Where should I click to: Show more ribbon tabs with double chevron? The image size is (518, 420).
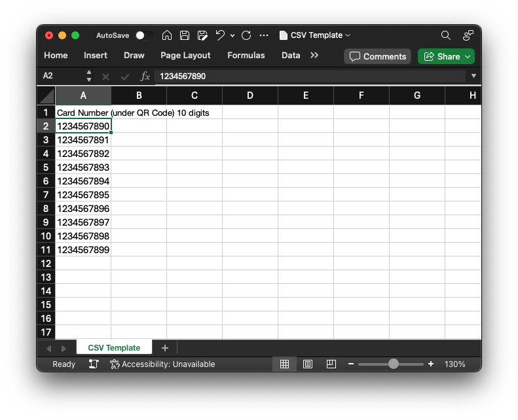pos(314,56)
